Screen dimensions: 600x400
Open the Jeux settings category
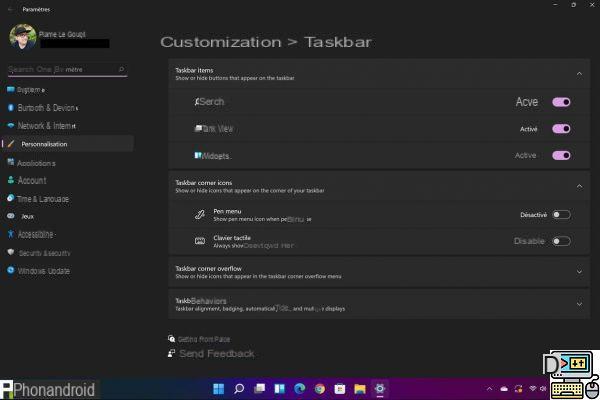pyautogui.click(x=67, y=216)
